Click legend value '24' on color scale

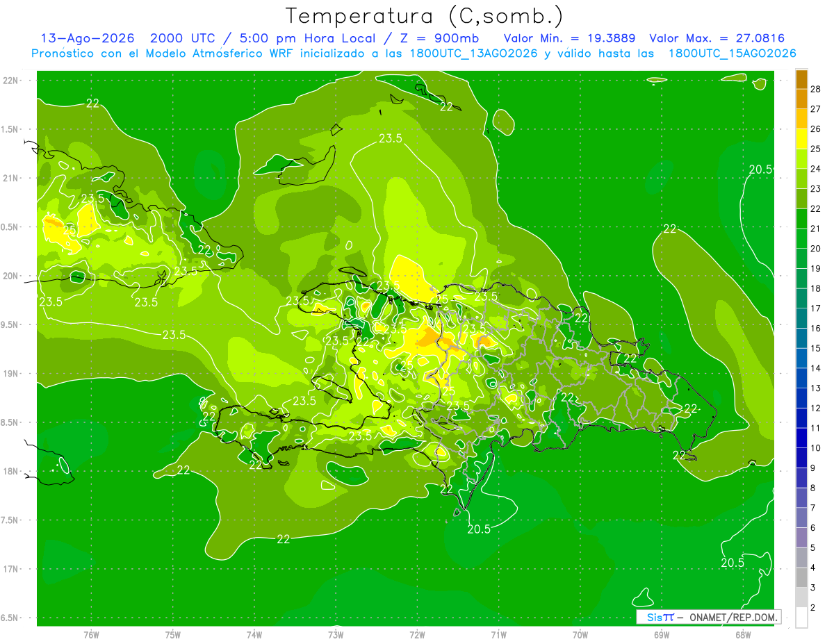click(x=817, y=169)
